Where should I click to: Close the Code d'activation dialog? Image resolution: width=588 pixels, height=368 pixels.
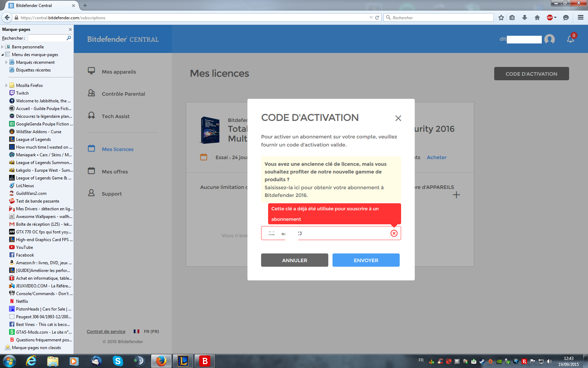point(398,118)
